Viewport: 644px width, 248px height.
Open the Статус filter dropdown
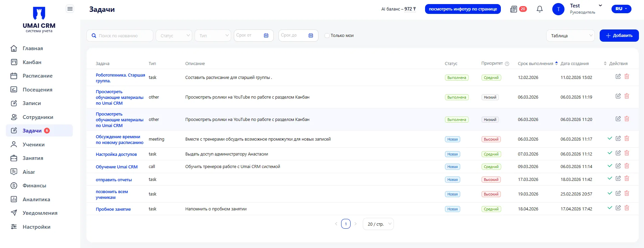click(174, 36)
